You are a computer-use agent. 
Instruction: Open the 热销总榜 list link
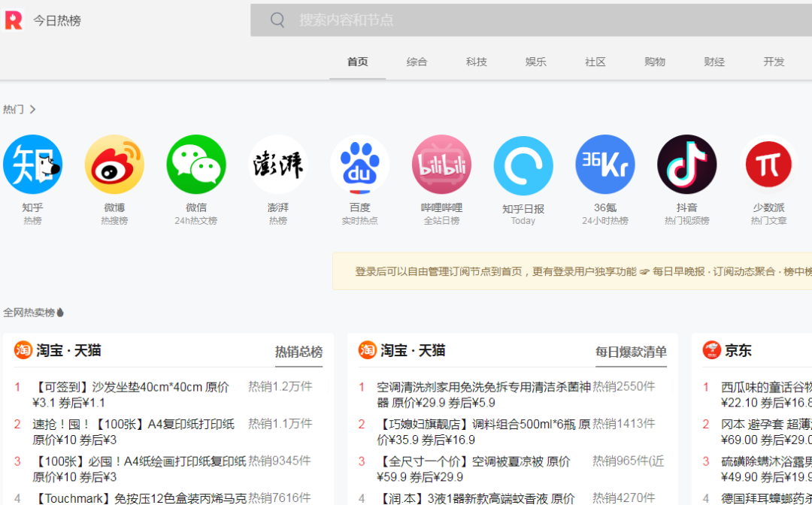[298, 352]
